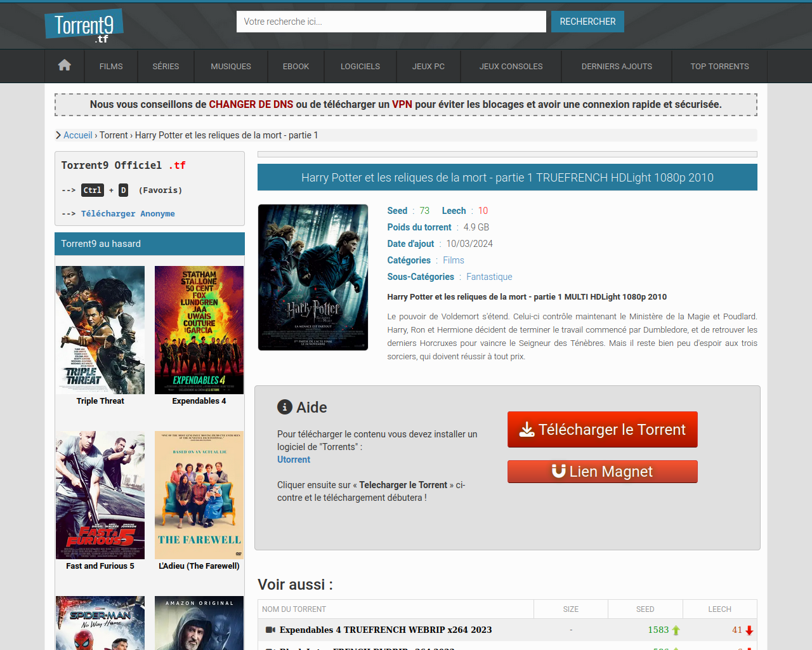Open the Amazon Original poster
This screenshot has height=650, width=812.
[x=199, y=623]
